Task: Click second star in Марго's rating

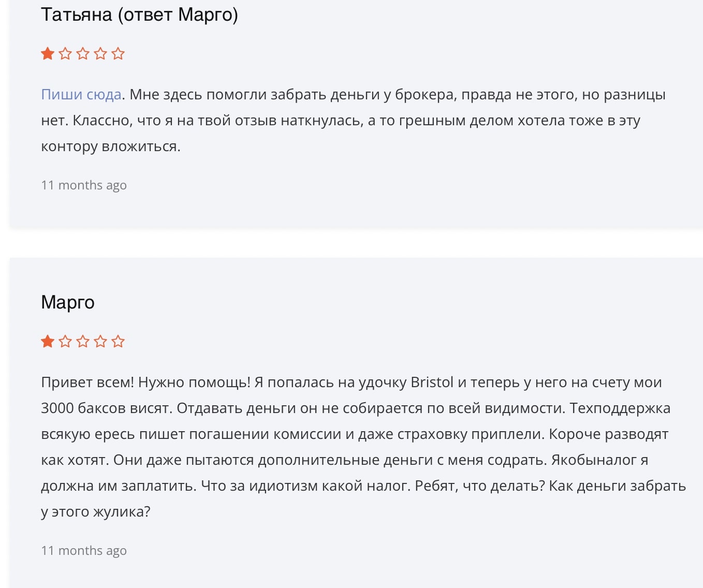Action: [x=65, y=341]
